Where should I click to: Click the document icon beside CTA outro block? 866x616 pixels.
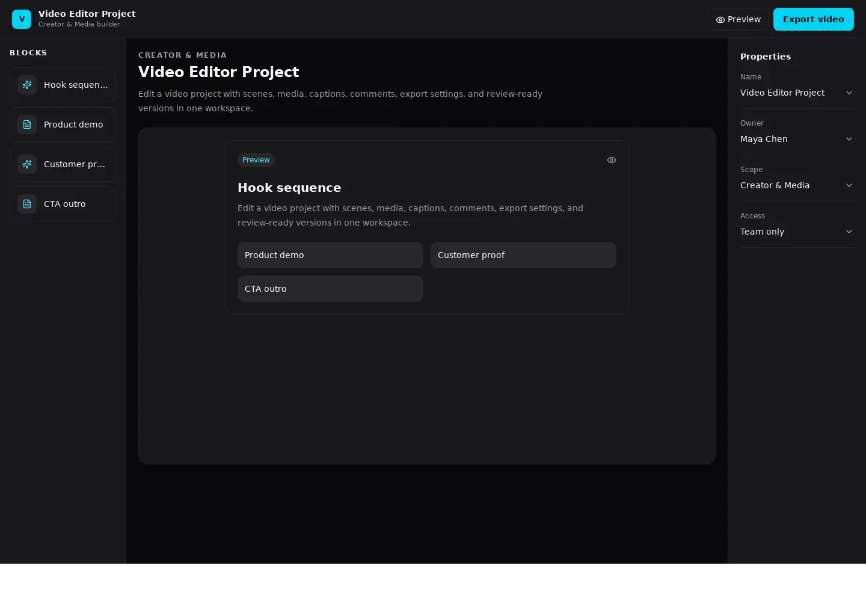[x=27, y=204]
